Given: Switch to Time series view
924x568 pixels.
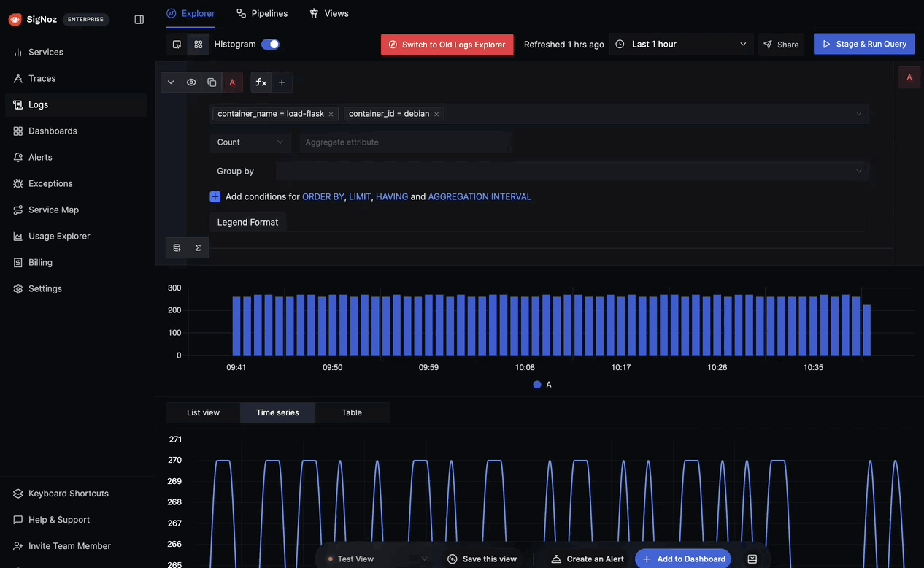Looking at the screenshot, I should click(x=277, y=412).
